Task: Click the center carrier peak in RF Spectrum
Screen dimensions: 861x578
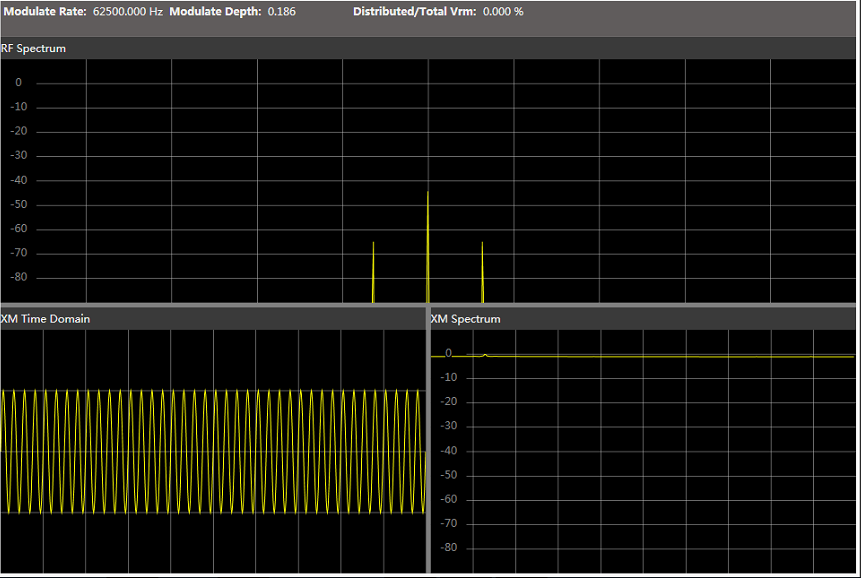Action: click(x=428, y=247)
